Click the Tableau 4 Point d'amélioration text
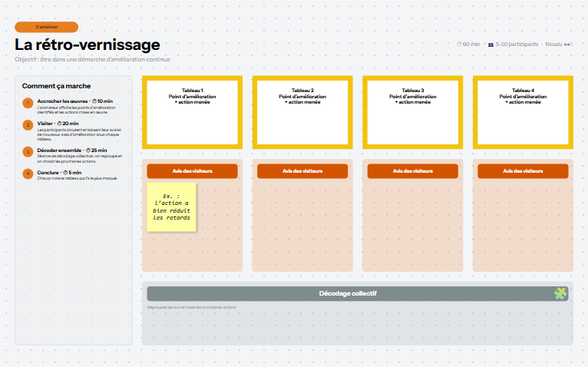Screen dimensions: 588x367 point(523,97)
